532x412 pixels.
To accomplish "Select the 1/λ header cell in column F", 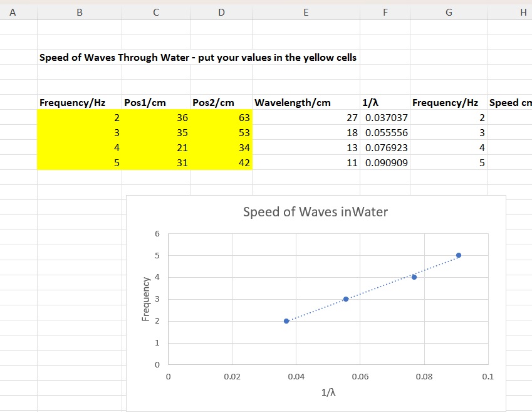I will (x=370, y=103).
